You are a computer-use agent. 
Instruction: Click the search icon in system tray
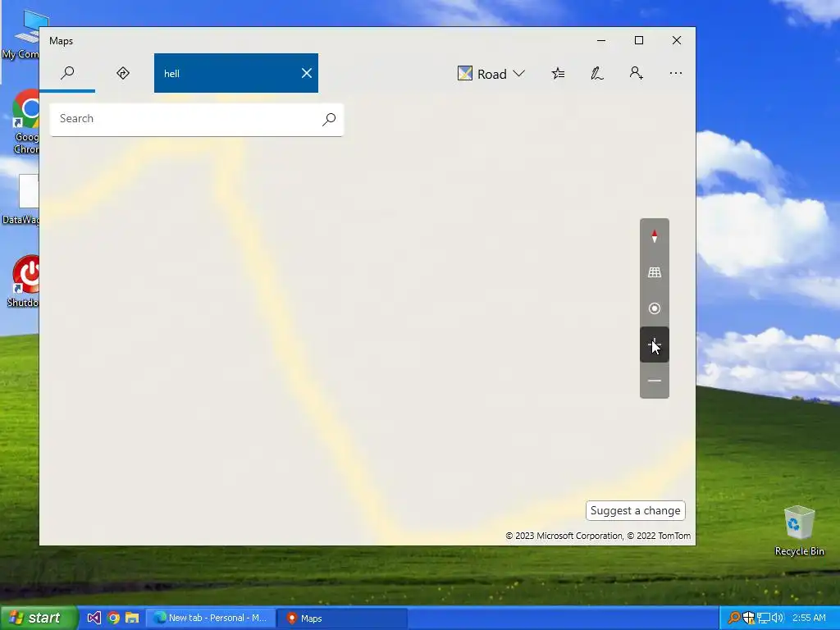click(x=733, y=618)
